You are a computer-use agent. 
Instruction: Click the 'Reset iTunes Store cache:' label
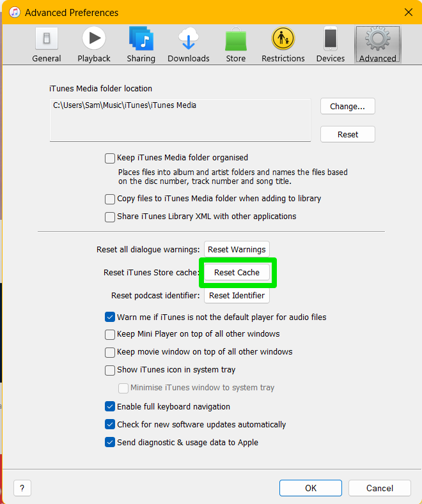pyautogui.click(x=151, y=273)
